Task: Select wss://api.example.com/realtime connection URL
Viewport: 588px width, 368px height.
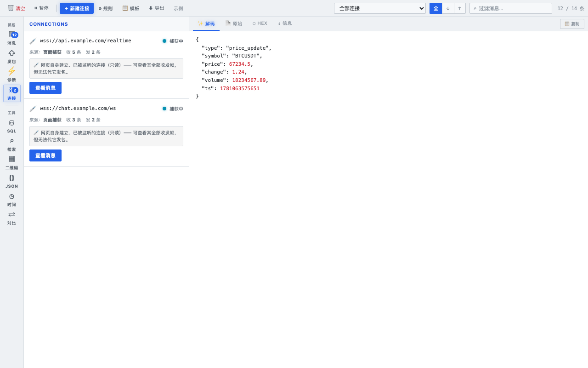Action: [85, 41]
